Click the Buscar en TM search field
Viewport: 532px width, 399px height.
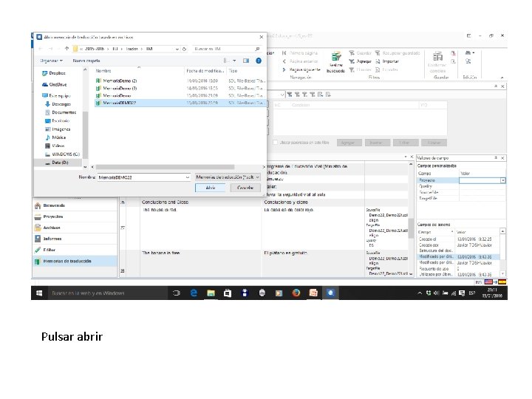click(x=228, y=49)
